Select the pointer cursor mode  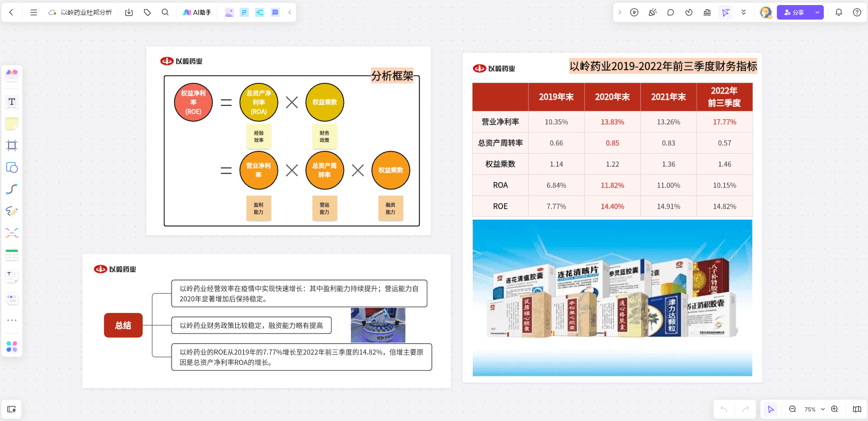(770, 409)
